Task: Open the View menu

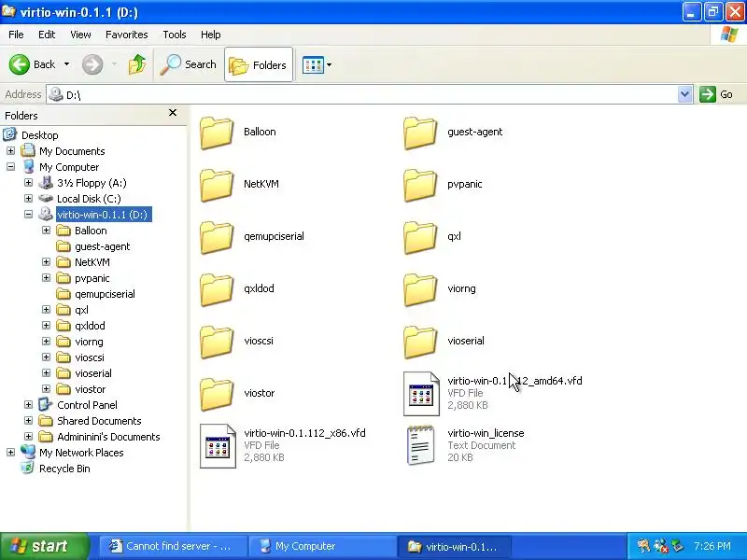Action: coord(80,35)
